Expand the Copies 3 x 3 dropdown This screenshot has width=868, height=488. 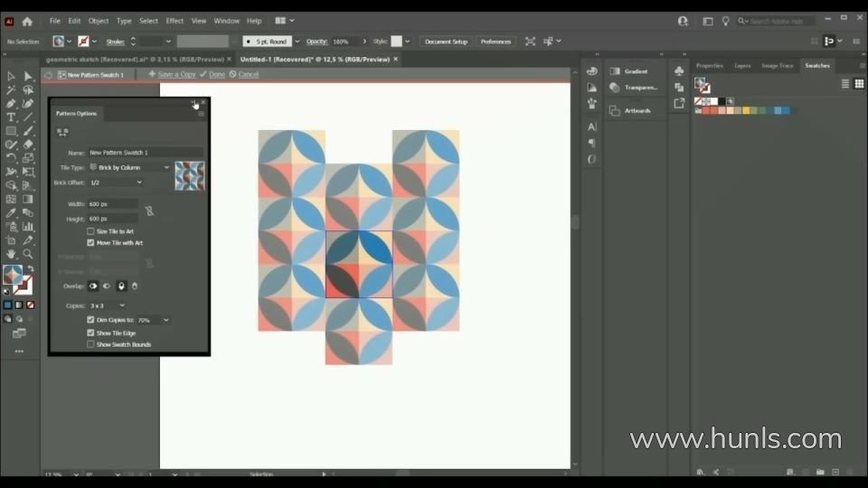(108, 305)
